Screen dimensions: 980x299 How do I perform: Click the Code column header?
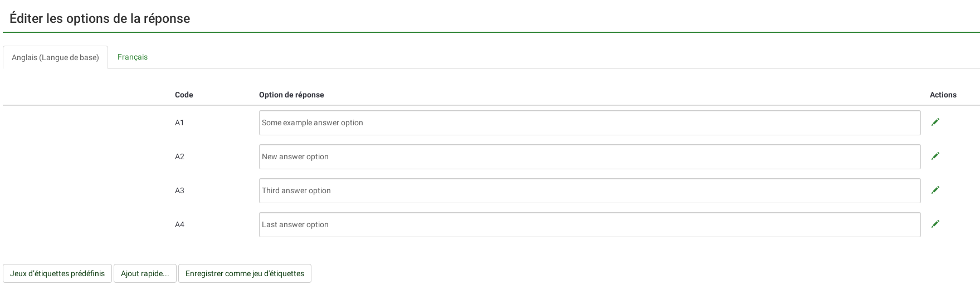pos(184,95)
